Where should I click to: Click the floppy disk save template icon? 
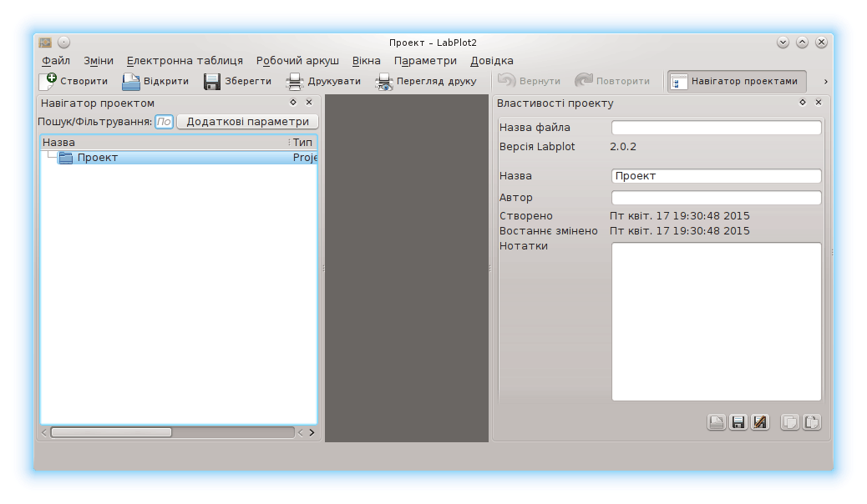[738, 422]
